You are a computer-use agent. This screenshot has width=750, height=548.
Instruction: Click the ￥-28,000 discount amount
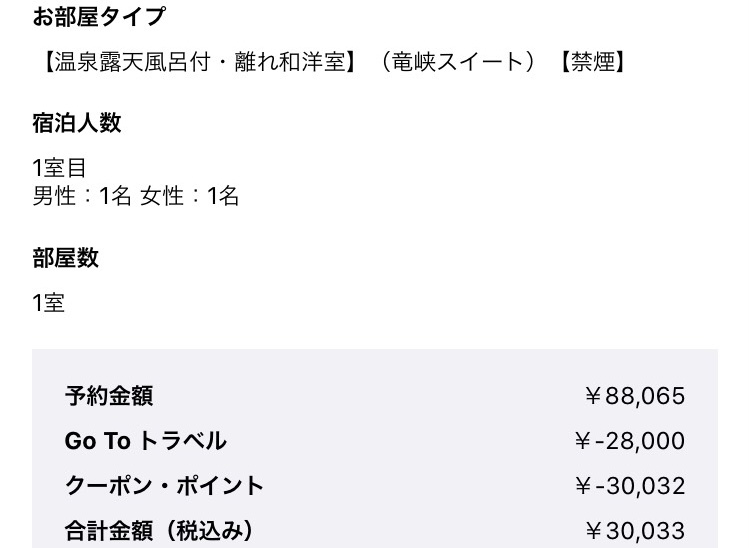pyautogui.click(x=630, y=441)
